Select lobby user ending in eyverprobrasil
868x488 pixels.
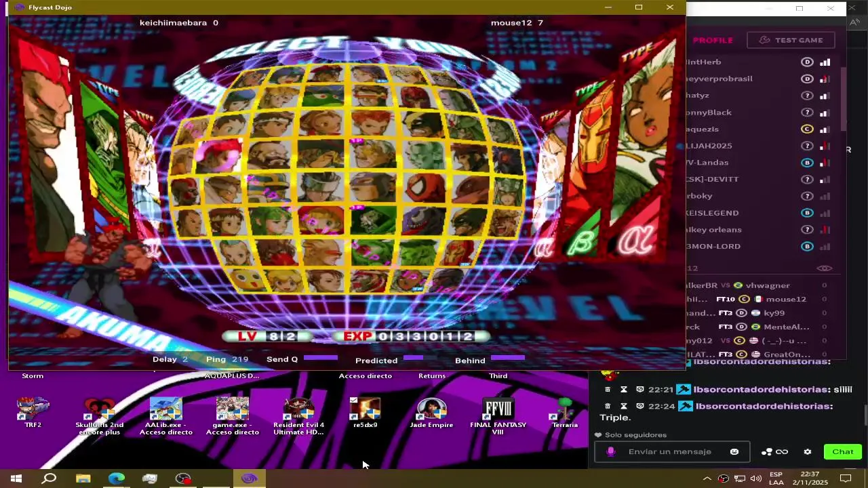(758, 79)
